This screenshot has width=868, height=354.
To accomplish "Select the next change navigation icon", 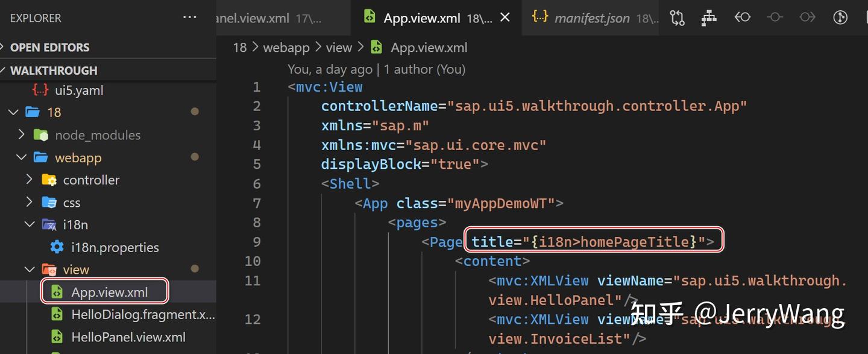I will [808, 17].
